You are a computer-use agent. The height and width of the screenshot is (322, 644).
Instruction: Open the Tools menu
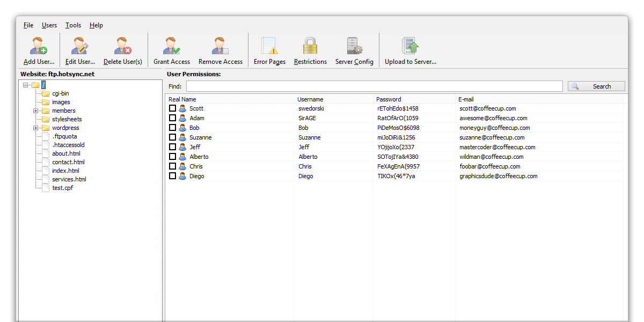tap(73, 25)
